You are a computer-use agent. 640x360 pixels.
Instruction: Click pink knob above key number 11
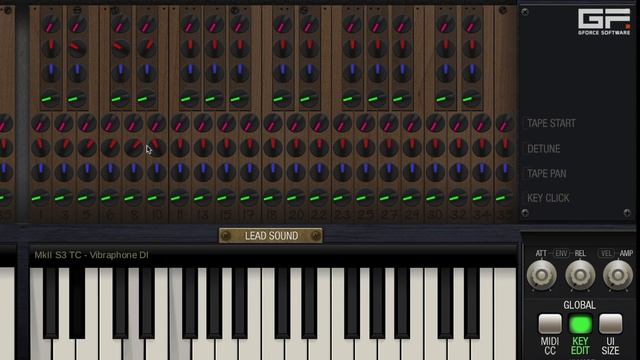180,123
